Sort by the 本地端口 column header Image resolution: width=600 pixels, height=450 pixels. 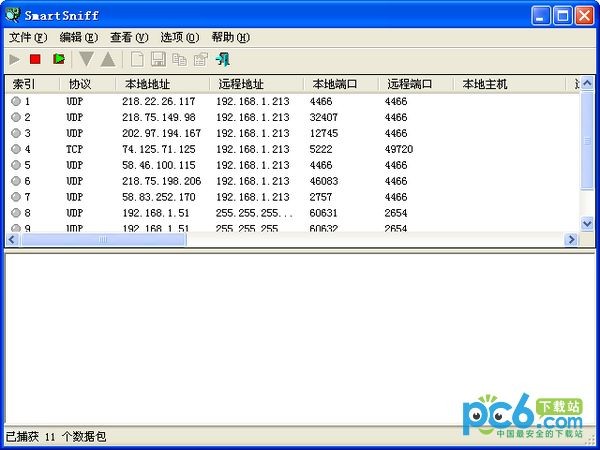[341, 84]
